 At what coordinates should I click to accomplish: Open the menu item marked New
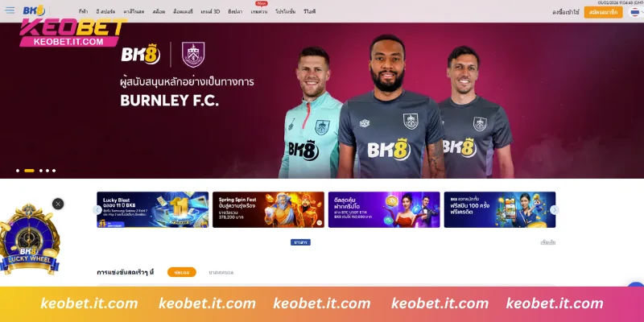(259, 12)
